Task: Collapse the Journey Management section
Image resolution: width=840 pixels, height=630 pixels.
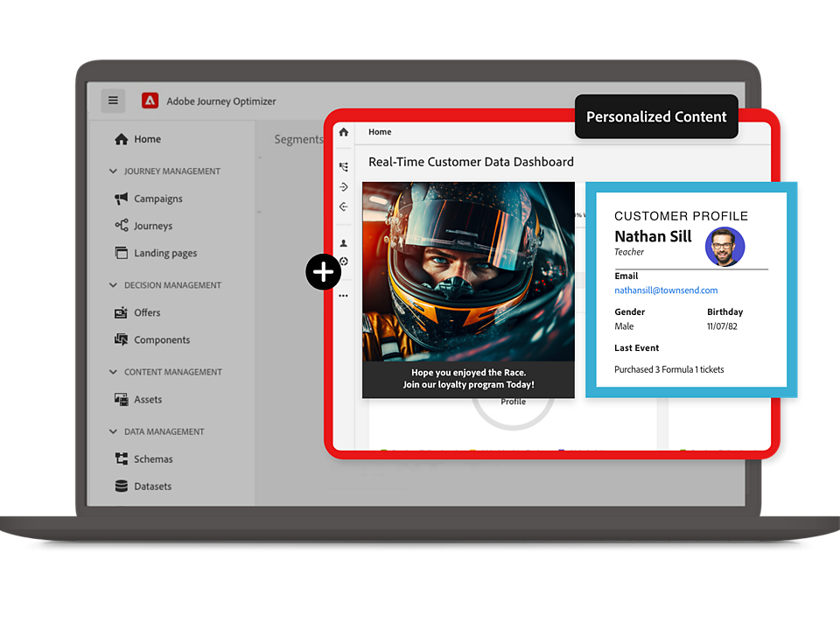Action: (x=113, y=171)
